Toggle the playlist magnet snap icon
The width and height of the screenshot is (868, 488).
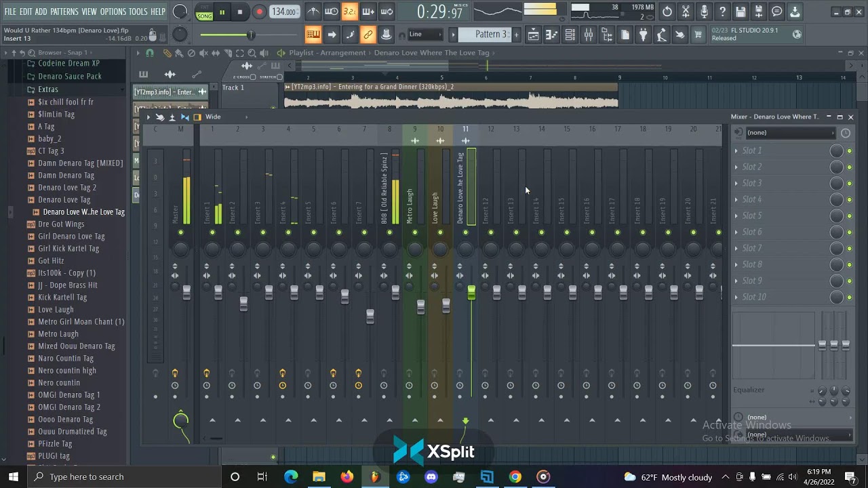150,53
